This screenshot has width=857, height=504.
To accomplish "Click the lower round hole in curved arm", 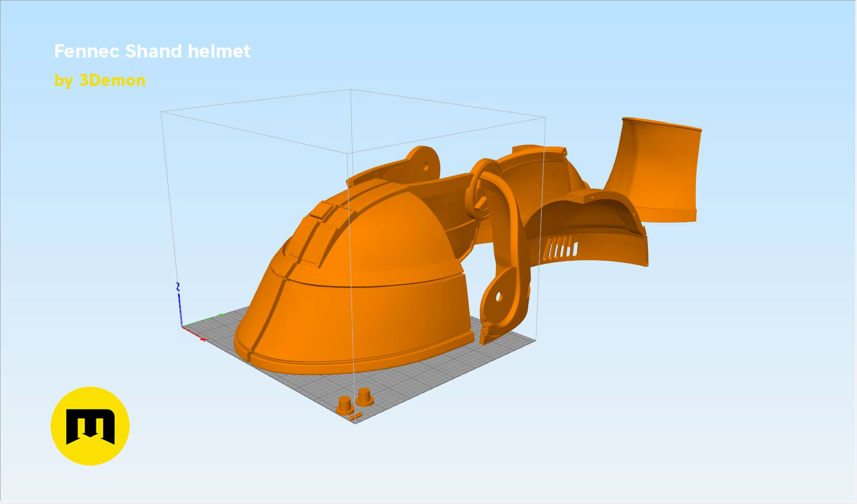I will (499, 298).
